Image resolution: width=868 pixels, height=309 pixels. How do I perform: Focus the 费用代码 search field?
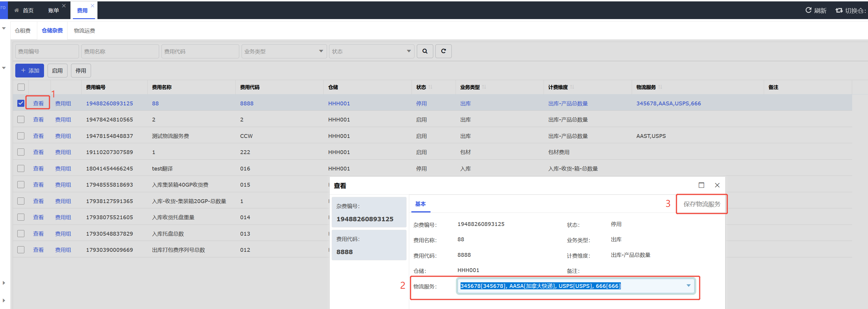(x=200, y=51)
